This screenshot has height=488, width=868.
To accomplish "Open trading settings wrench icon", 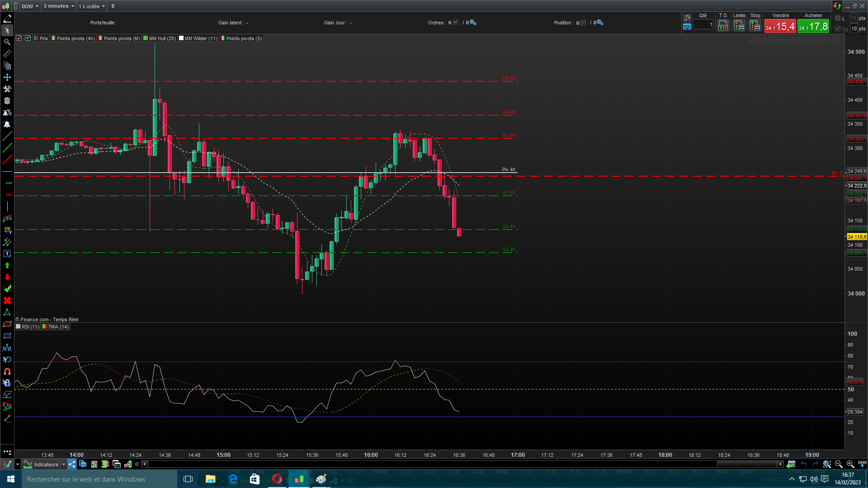I will [x=687, y=18].
